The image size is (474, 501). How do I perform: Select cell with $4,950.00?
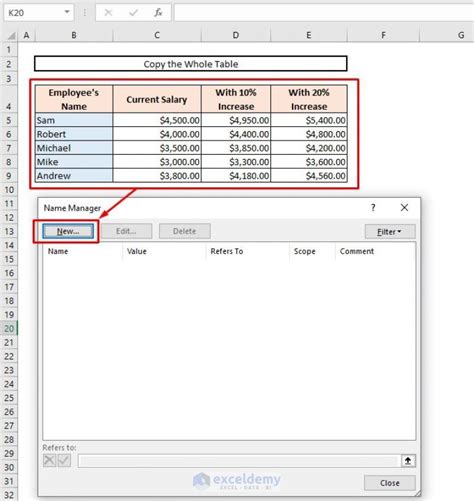tap(236, 120)
